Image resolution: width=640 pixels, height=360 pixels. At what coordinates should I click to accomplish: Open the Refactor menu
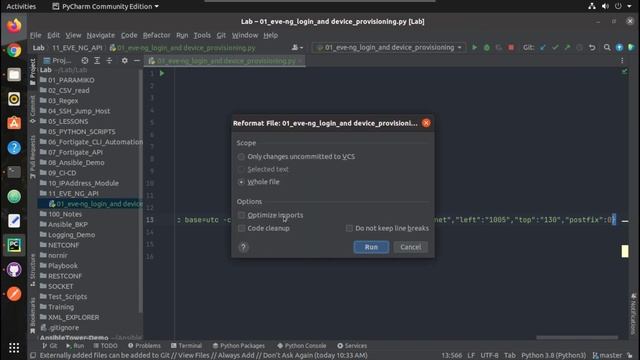click(156, 35)
